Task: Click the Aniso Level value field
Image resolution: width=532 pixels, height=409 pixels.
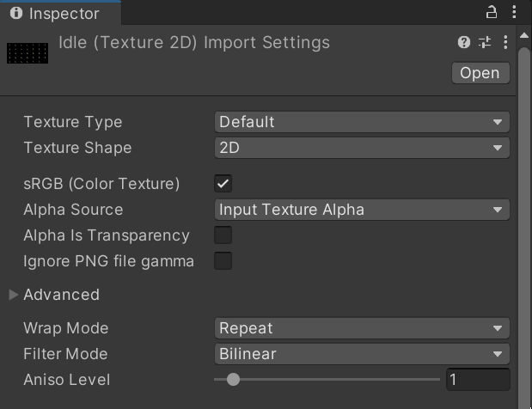Action: (x=478, y=380)
